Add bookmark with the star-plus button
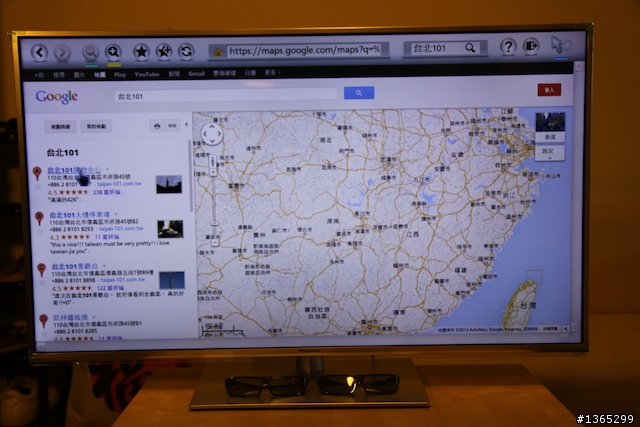This screenshot has height=427, width=640. click(x=164, y=51)
